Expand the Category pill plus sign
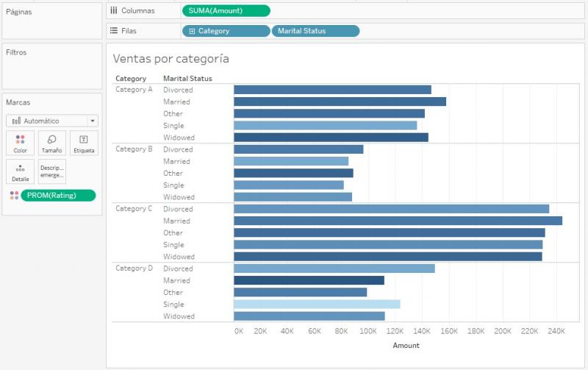Image resolution: width=588 pixels, height=370 pixels. pyautogui.click(x=192, y=31)
